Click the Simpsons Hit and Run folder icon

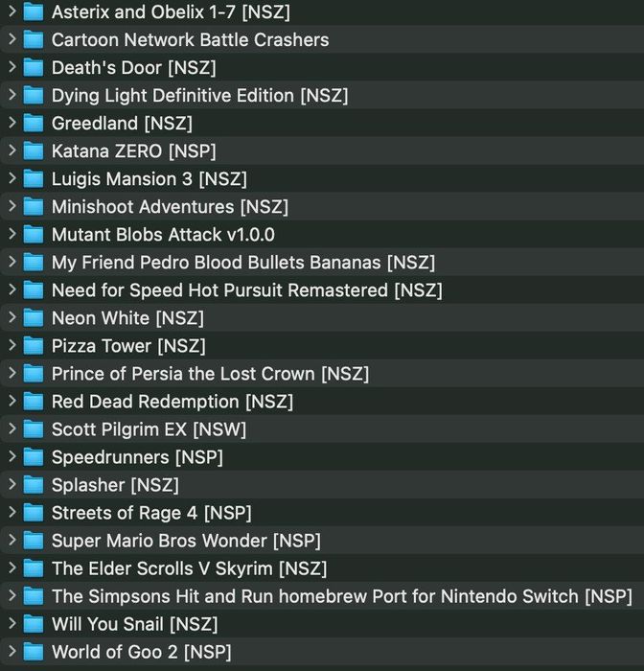tap(34, 596)
